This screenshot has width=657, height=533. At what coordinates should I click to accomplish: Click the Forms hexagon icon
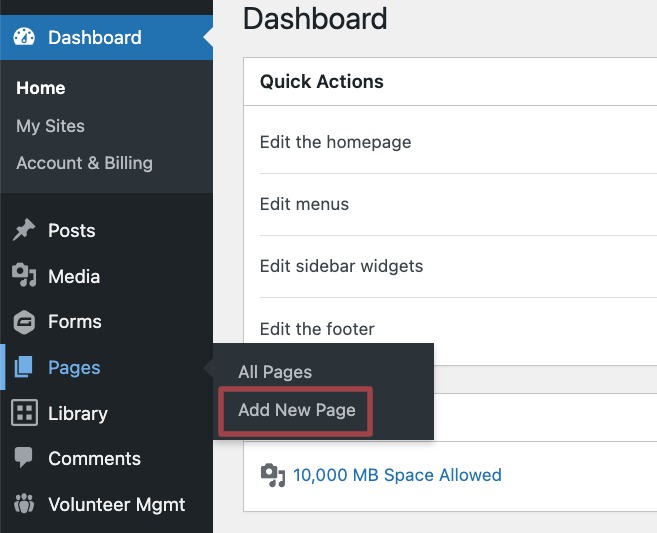click(x=24, y=322)
